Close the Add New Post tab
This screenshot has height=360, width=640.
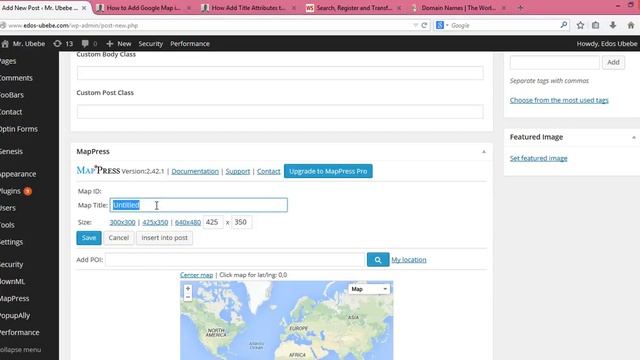[x=84, y=8]
